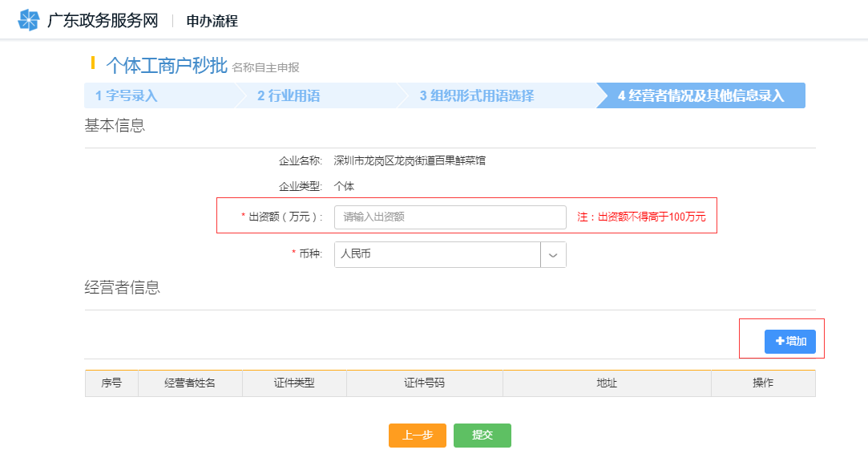Go to step 3 组织形式用语选择
The width and height of the screenshot is (868, 458).
[477, 95]
